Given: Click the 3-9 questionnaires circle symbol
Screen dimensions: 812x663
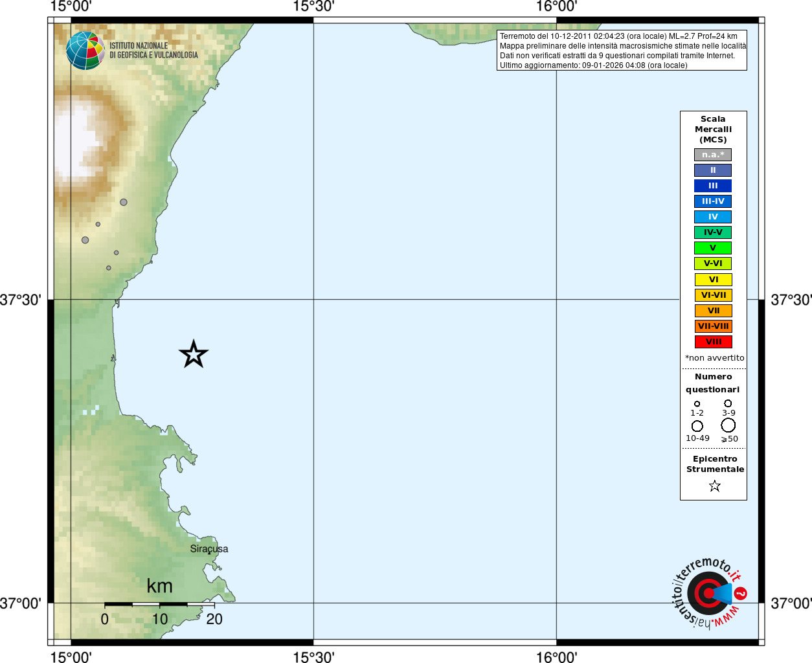Looking at the screenshot, I should click(728, 403).
